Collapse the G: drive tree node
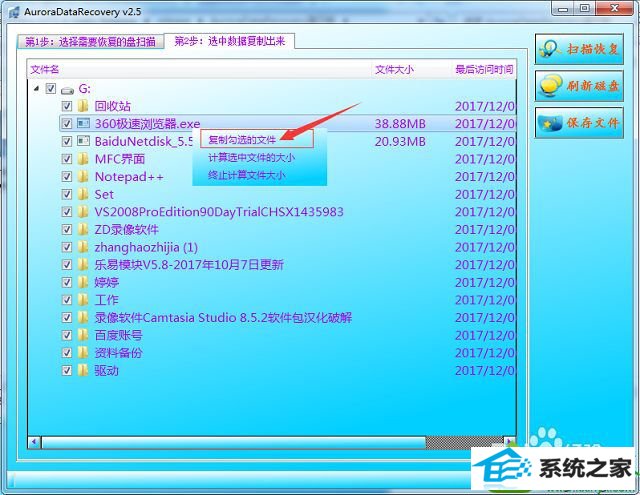The height and width of the screenshot is (495, 640). tap(38, 89)
